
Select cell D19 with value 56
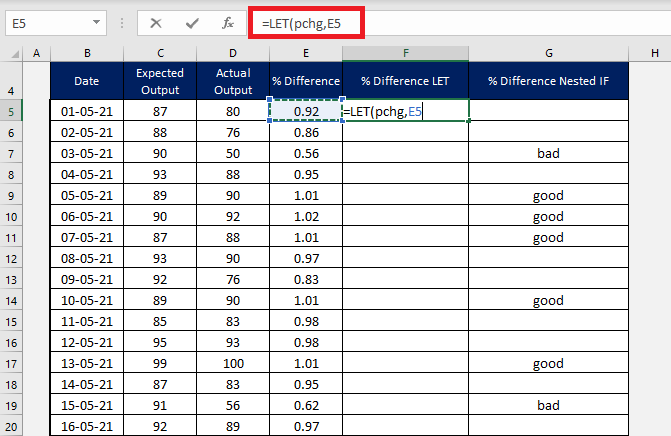tap(233, 405)
